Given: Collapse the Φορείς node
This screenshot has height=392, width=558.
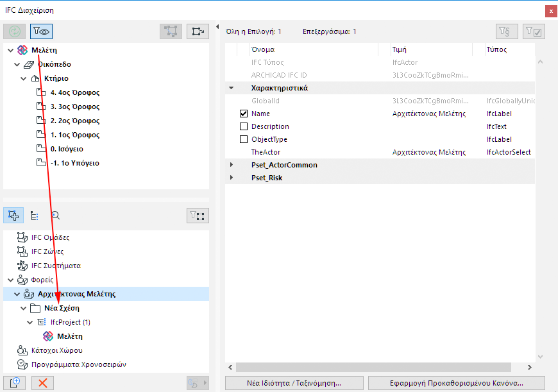Looking at the screenshot, I should click(x=11, y=280).
